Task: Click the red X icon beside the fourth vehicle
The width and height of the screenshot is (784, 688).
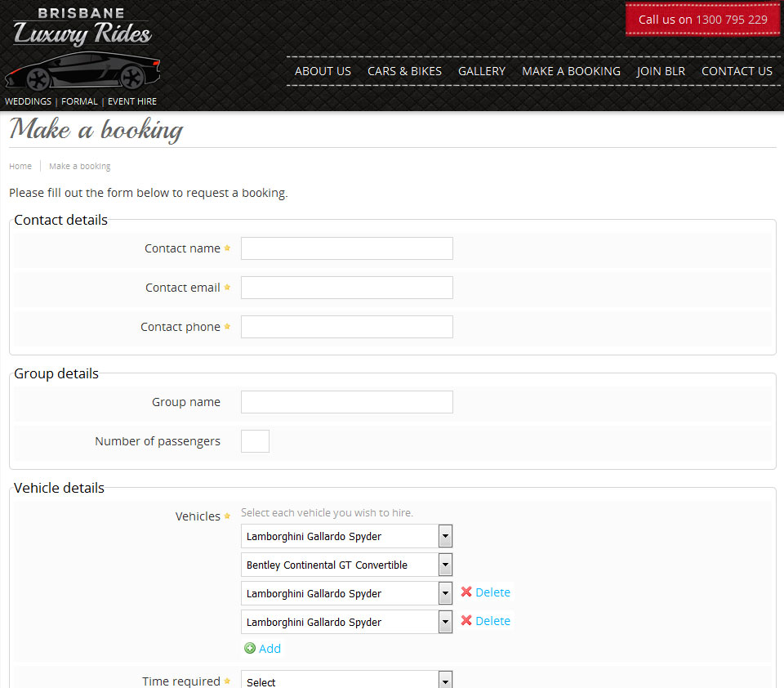Action: (466, 620)
